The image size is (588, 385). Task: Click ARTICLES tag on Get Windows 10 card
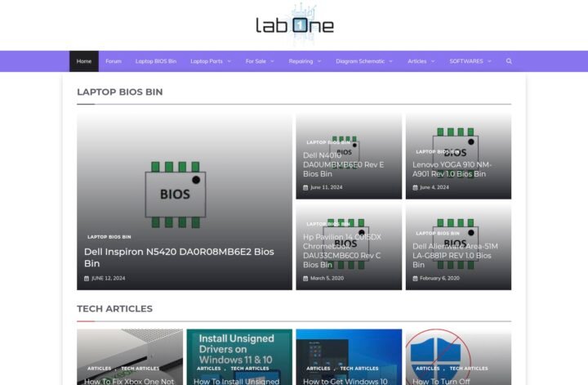pyautogui.click(x=318, y=369)
